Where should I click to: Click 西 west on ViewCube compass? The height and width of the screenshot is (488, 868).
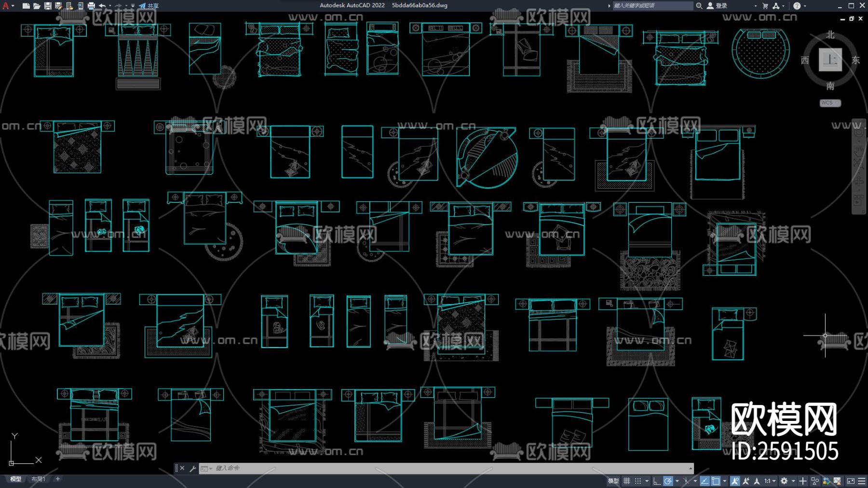805,60
